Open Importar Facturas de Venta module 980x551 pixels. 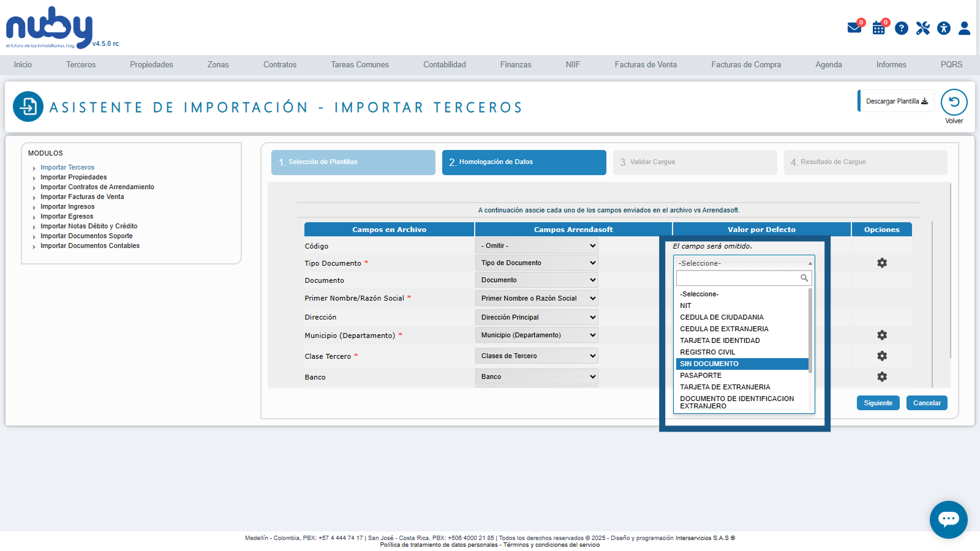(82, 197)
